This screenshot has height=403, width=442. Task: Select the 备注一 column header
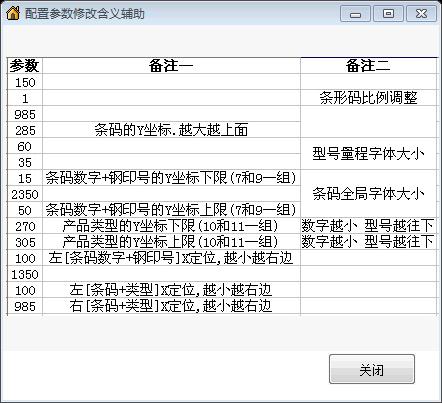171,65
